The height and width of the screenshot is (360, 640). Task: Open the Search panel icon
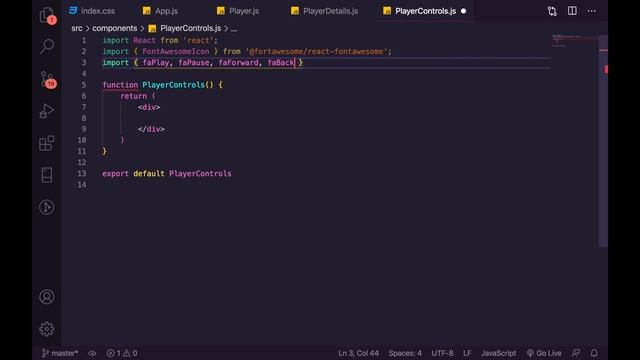pos(47,46)
